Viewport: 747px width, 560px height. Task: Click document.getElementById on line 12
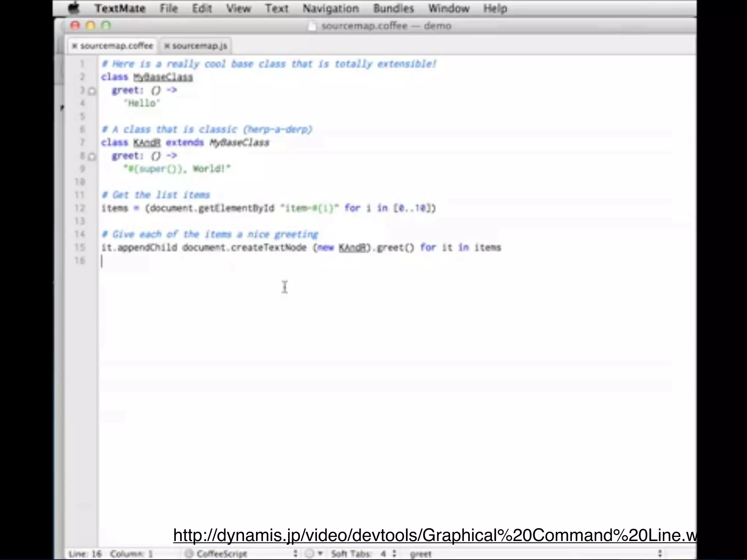212,208
